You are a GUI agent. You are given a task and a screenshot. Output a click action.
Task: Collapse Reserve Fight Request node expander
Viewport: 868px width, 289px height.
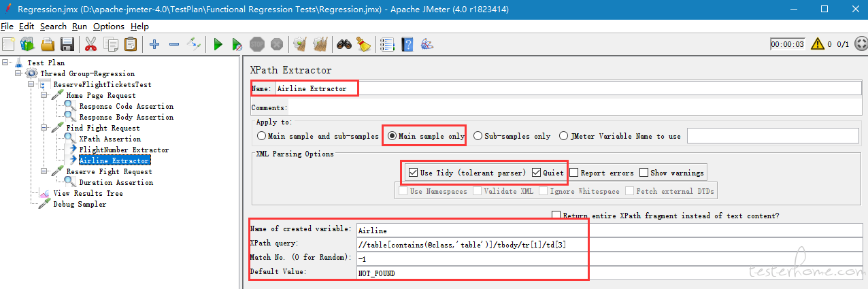point(44,171)
